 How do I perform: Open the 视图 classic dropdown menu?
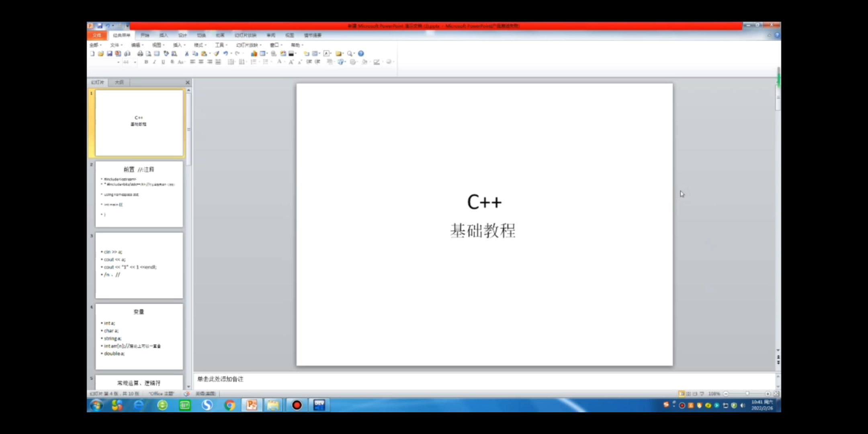click(158, 45)
